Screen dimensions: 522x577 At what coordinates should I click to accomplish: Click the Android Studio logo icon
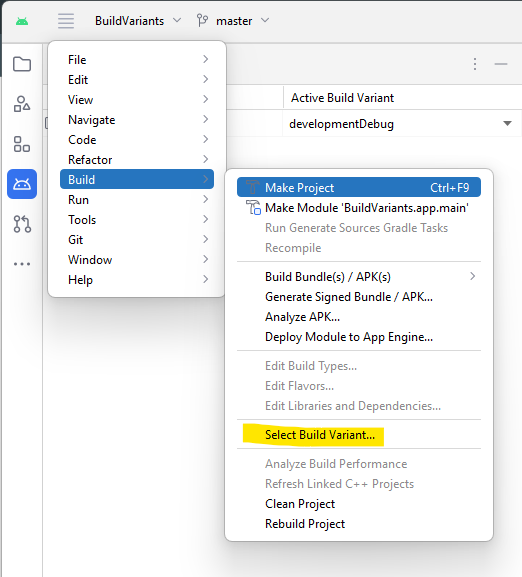click(22, 21)
